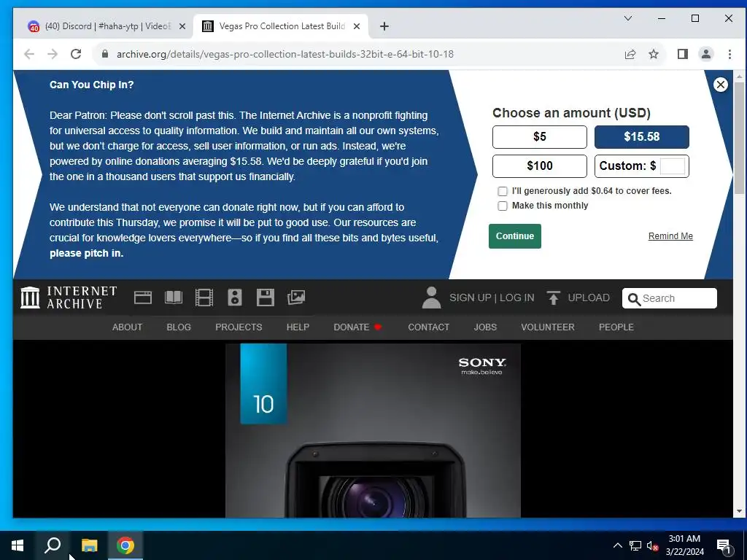Open Windows Start menu
The height and width of the screenshot is (560, 747).
(x=18, y=545)
